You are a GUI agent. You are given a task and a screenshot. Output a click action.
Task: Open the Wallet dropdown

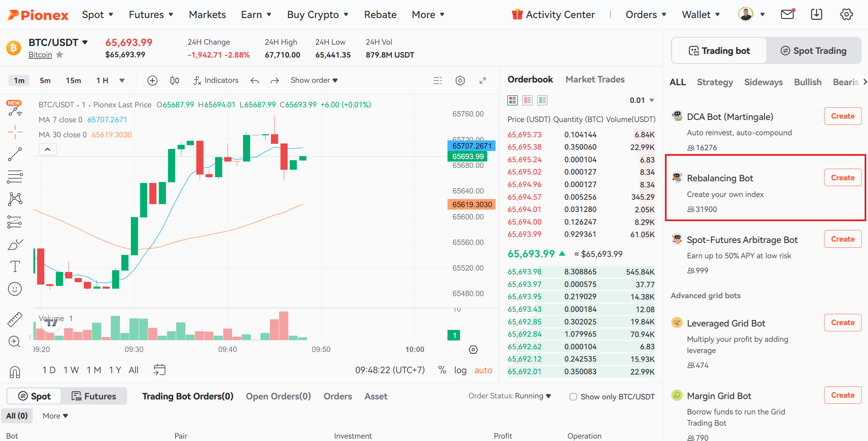[x=701, y=15]
